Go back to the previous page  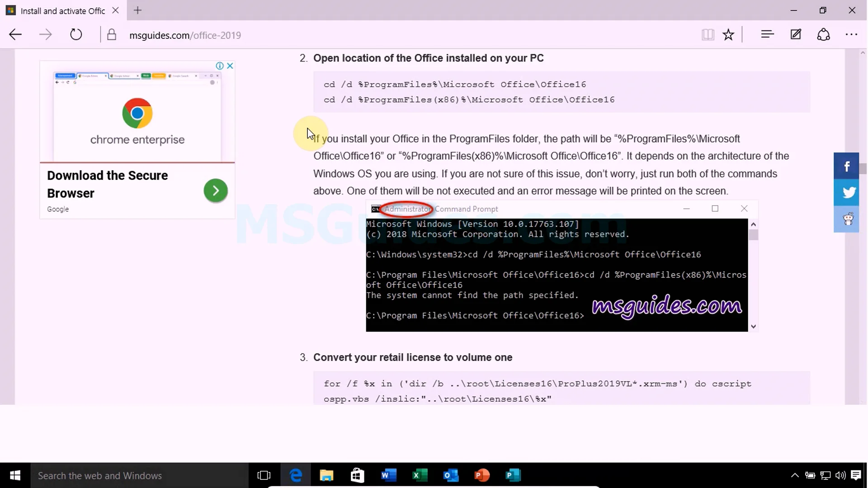click(x=15, y=34)
